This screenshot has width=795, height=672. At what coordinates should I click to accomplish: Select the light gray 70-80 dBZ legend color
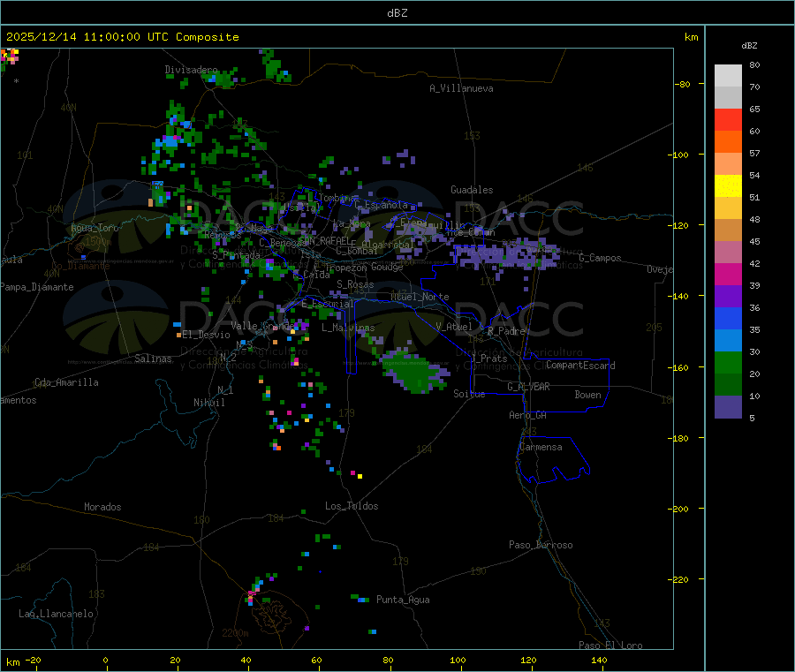[728, 76]
